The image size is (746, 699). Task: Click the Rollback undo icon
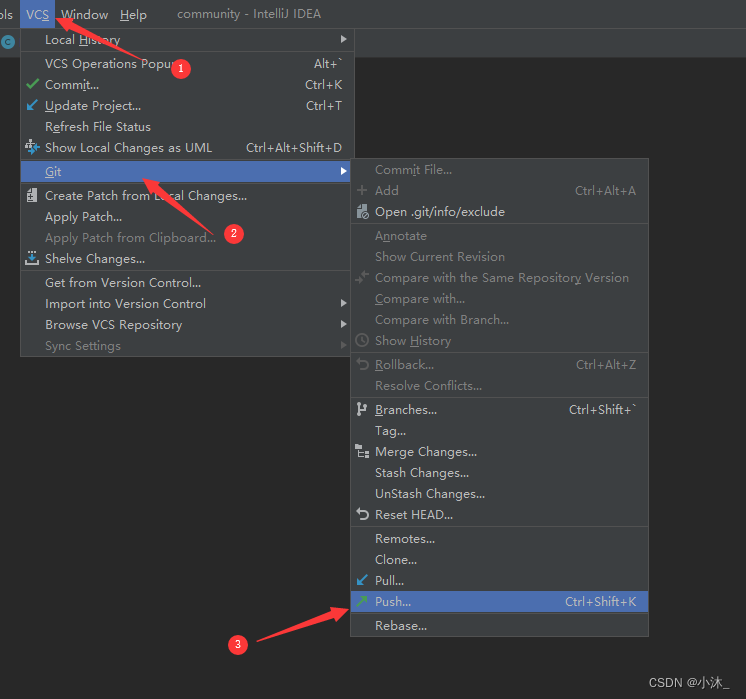pyautogui.click(x=363, y=364)
